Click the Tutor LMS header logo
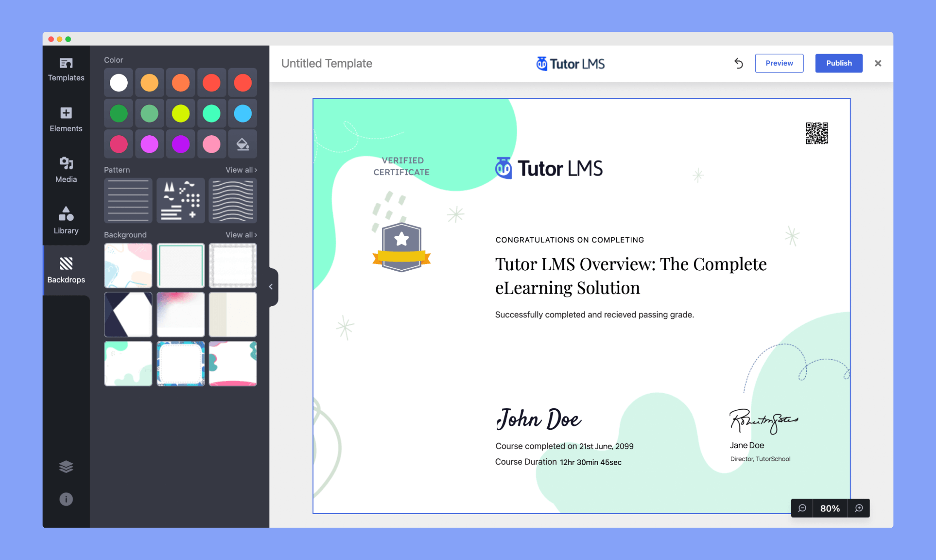Screen dimensions: 936x560 [570, 64]
